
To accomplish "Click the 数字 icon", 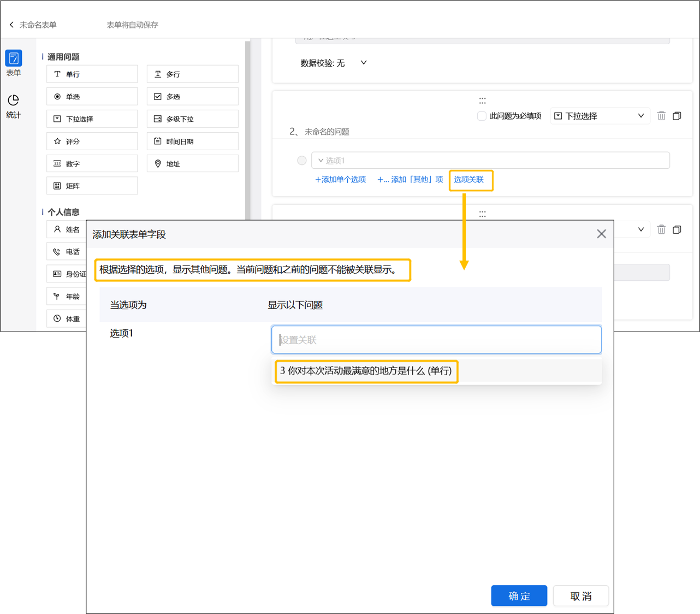I will 57,163.
